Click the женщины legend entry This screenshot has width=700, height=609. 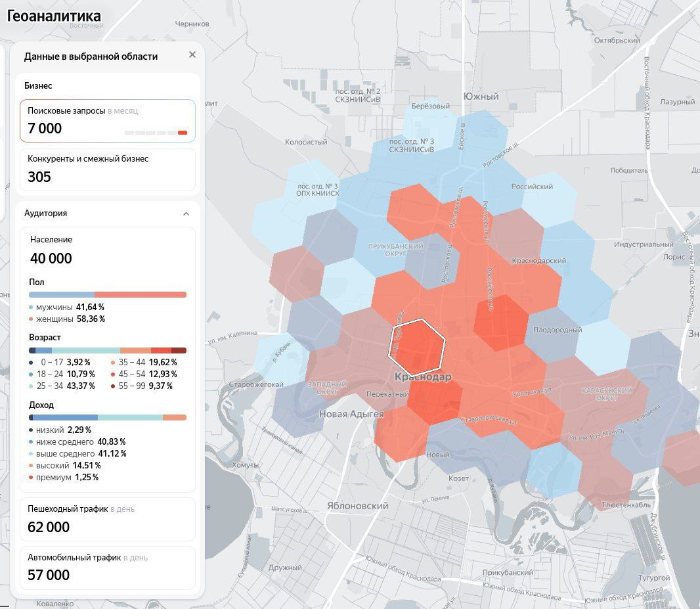click(x=67, y=319)
